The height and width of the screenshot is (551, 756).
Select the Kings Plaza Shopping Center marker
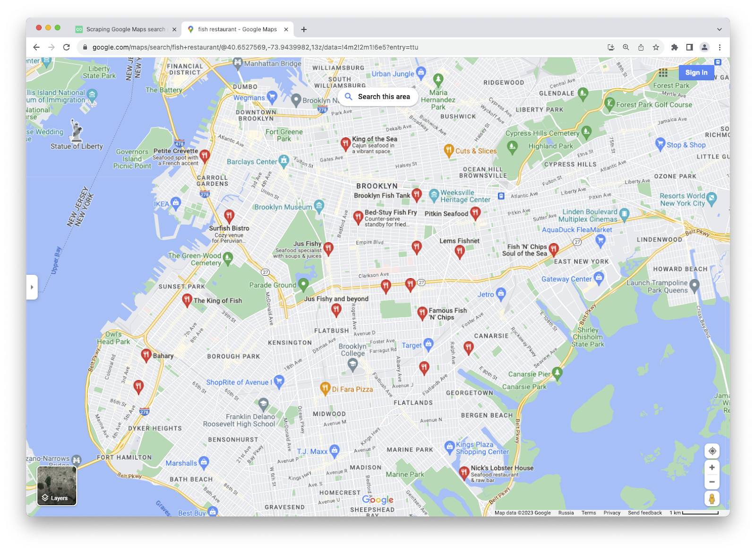pyautogui.click(x=449, y=447)
